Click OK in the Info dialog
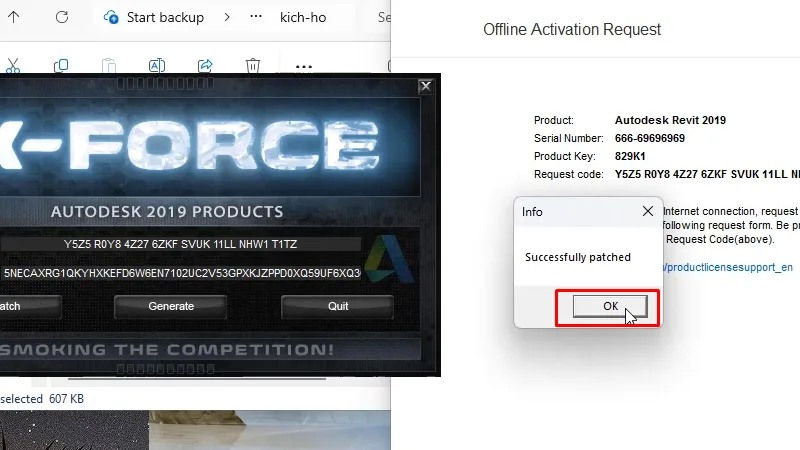 tap(607, 307)
